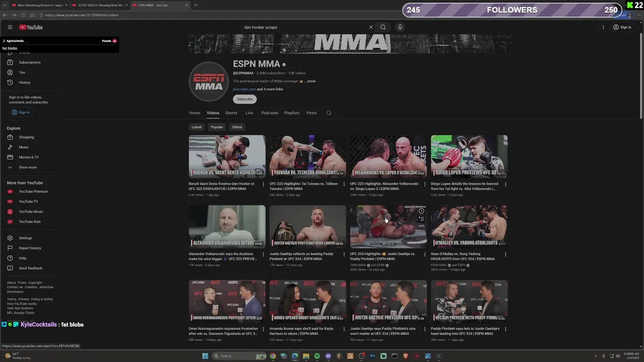Focus the YouTube search field

(304, 27)
